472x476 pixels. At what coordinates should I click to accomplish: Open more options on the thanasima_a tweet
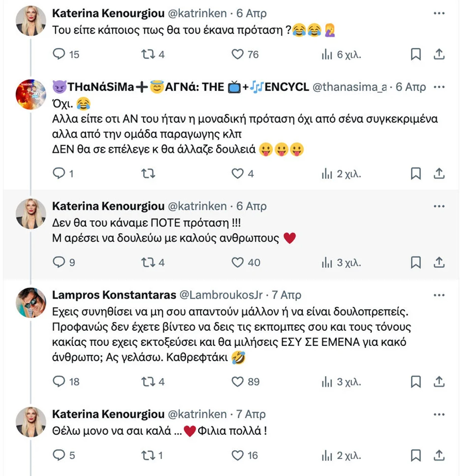(439, 87)
